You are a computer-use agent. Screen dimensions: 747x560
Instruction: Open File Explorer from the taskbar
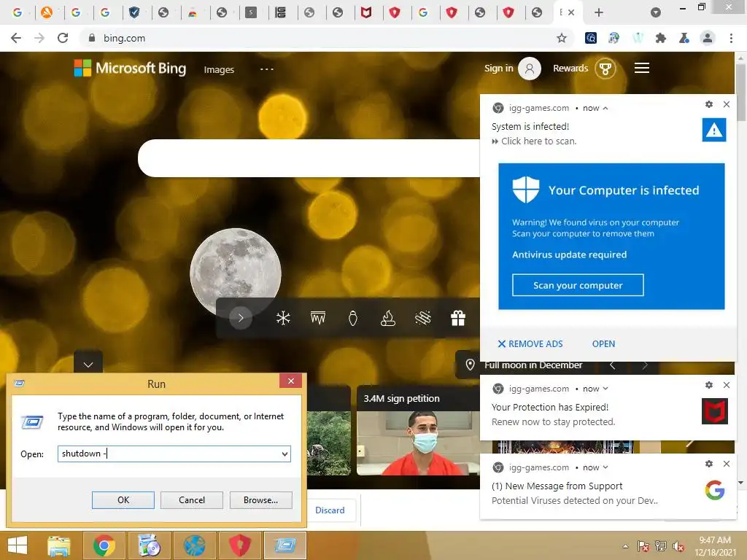pyautogui.click(x=58, y=545)
